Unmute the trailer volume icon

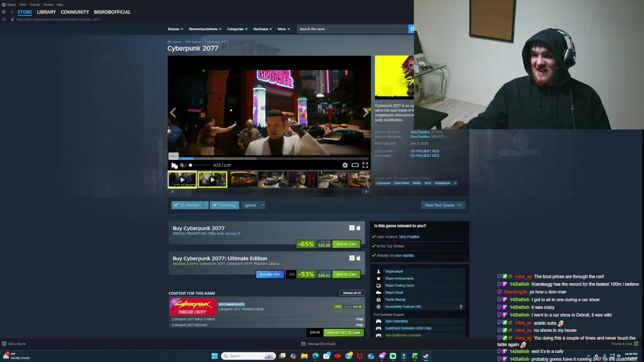(x=183, y=165)
